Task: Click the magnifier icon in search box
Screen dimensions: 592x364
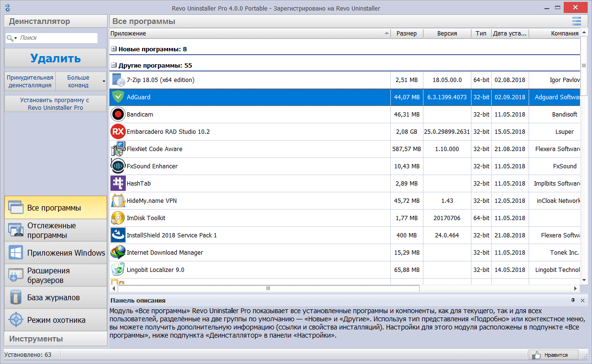Action: tap(11, 37)
